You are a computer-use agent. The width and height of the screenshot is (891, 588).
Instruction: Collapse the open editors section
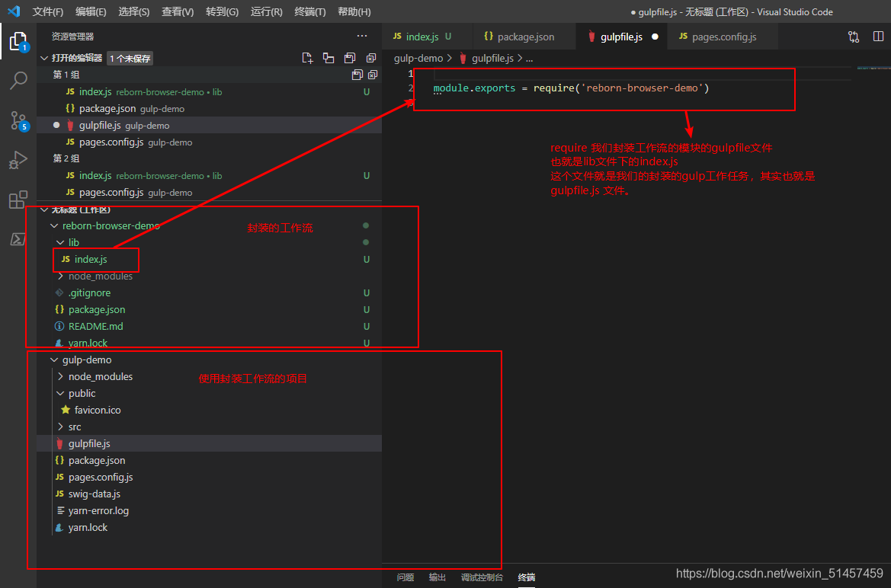point(44,58)
